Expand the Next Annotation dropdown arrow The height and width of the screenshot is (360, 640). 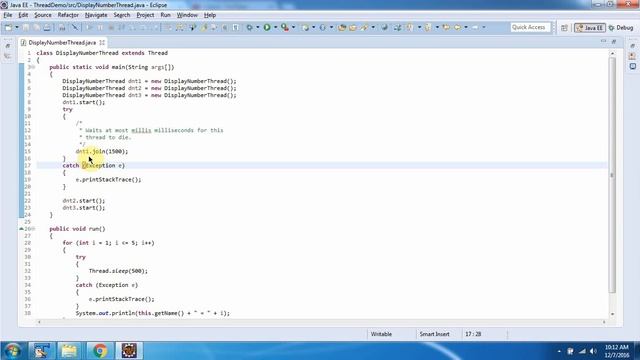(x=419, y=27)
